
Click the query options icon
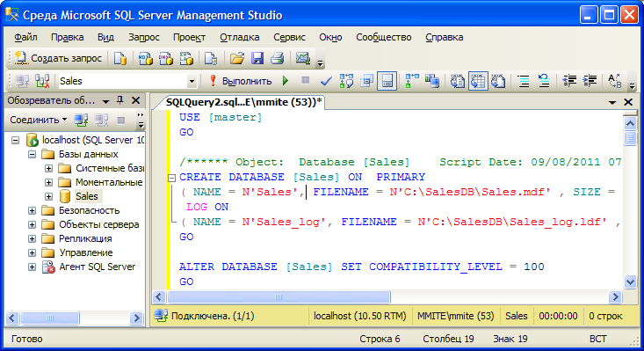point(366,81)
